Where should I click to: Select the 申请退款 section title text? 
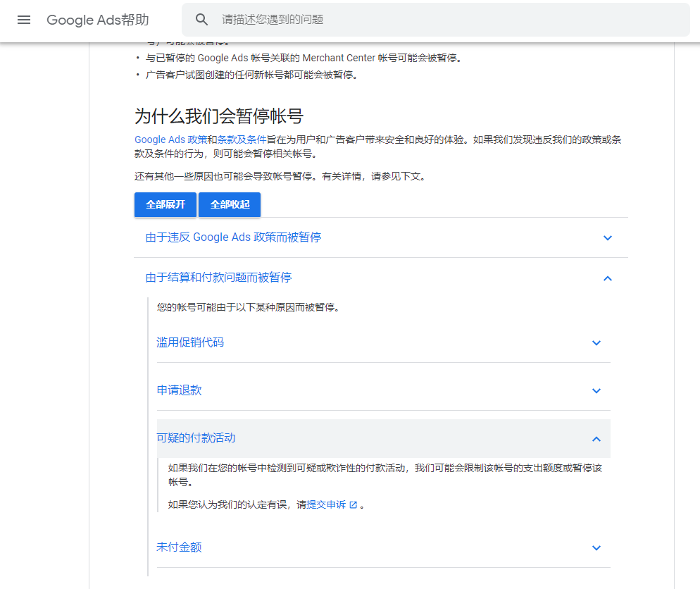(177, 390)
